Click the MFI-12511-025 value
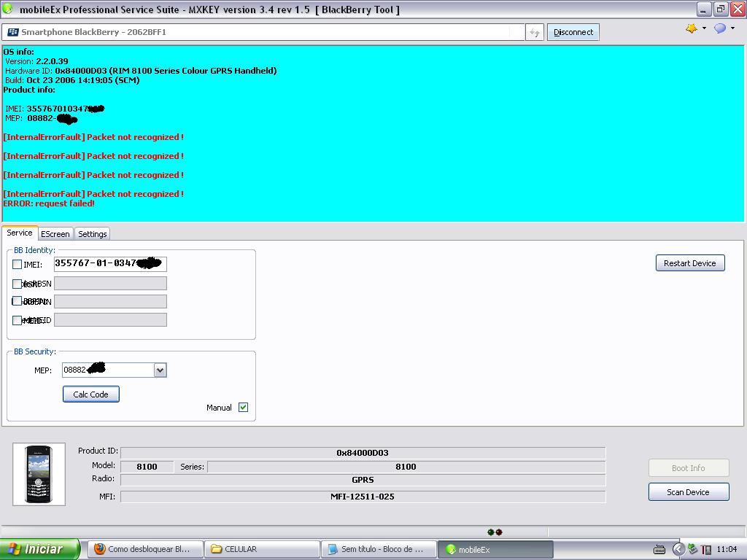This screenshot has width=747, height=560. coord(363,497)
